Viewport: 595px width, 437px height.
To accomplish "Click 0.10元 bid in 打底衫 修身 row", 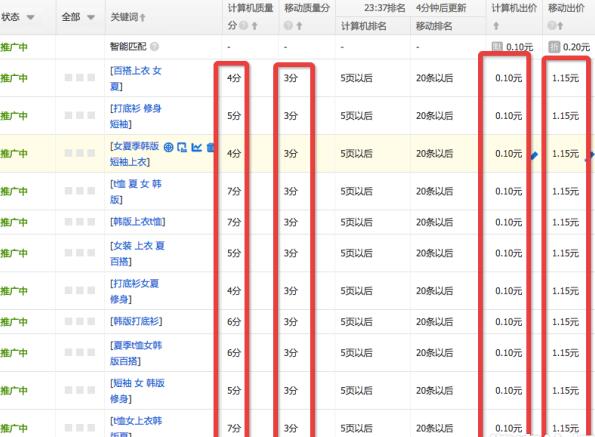I will [508, 116].
